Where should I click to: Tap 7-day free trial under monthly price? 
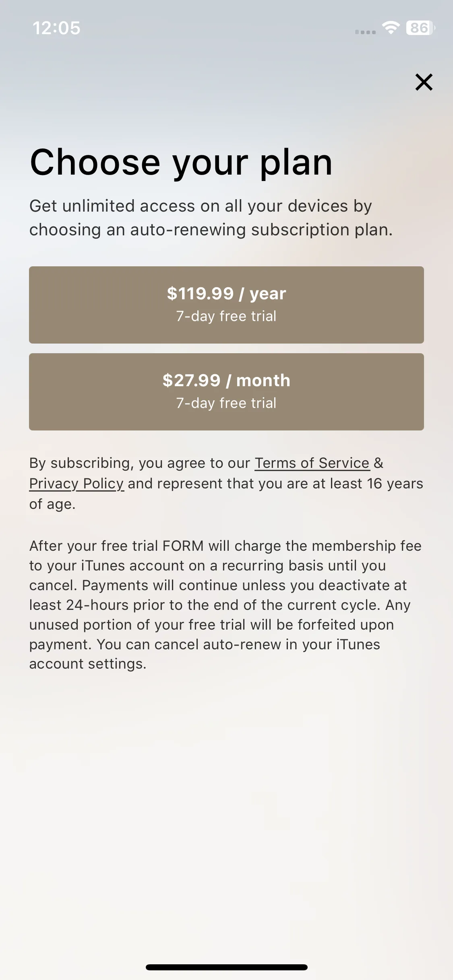tap(226, 403)
